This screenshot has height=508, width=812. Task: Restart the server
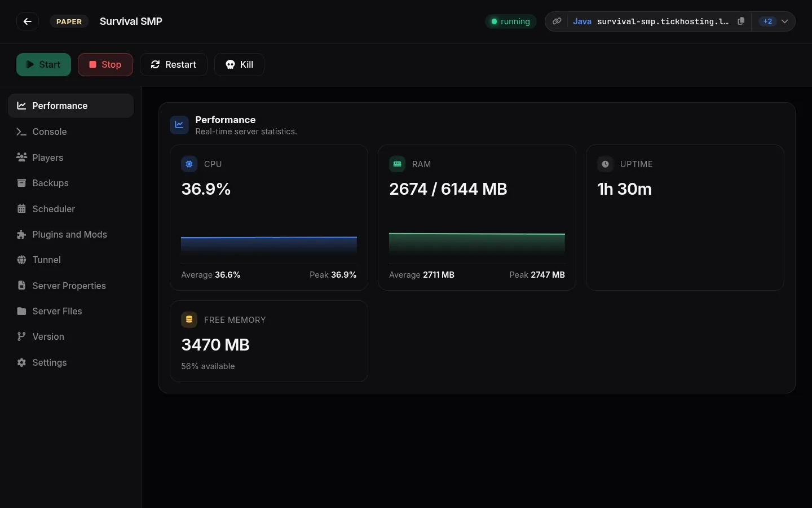[173, 64]
